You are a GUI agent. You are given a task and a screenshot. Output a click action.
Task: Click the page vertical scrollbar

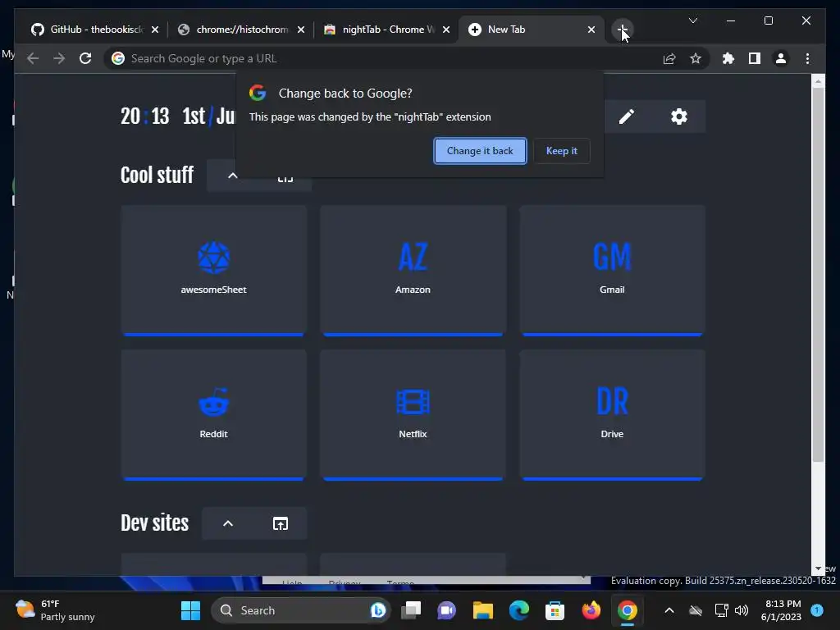pyautogui.click(x=818, y=274)
